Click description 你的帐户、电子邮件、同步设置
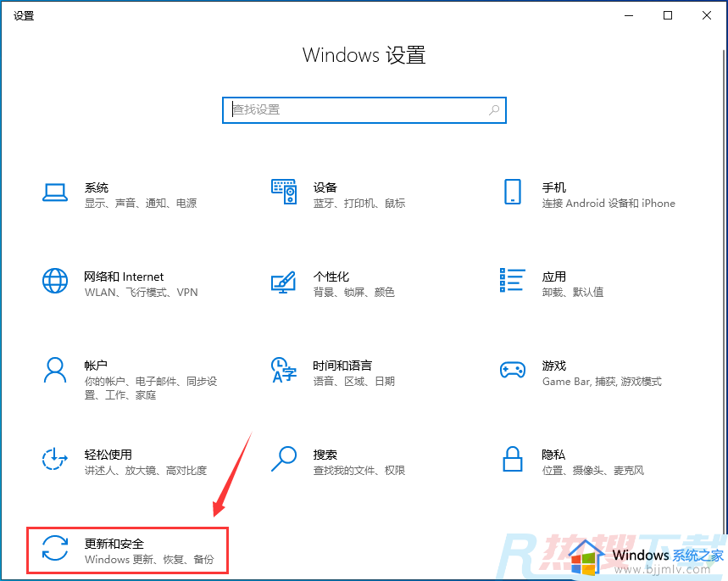Screen dimensions: 728x581 [151, 388]
